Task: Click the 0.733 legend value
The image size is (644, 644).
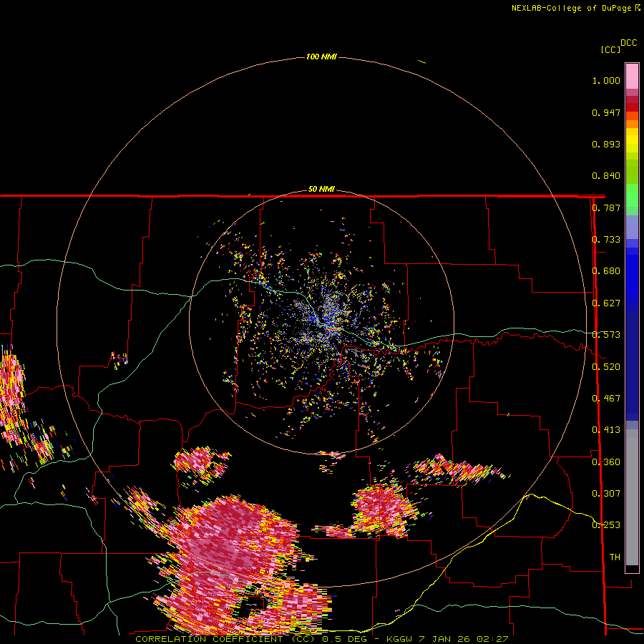Action: [606, 240]
